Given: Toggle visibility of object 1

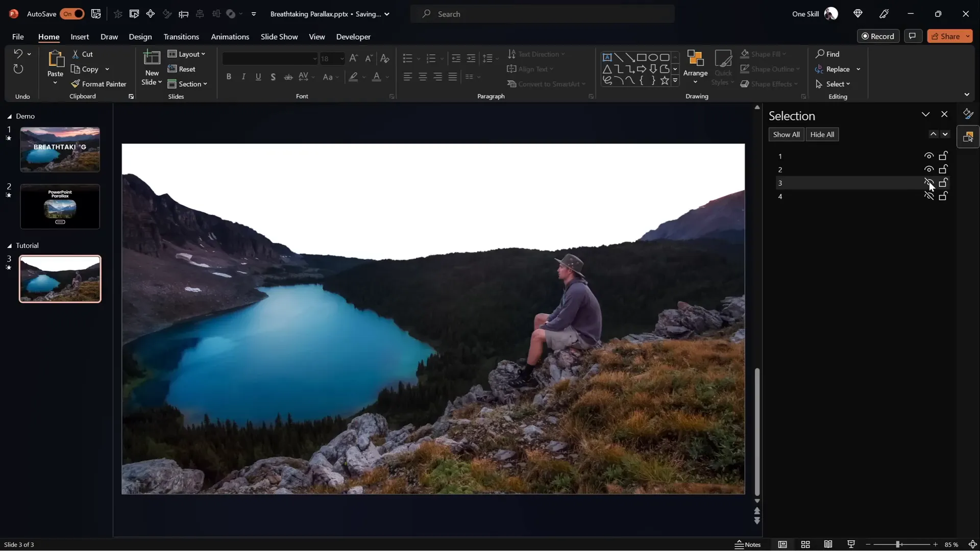Looking at the screenshot, I should tap(928, 156).
